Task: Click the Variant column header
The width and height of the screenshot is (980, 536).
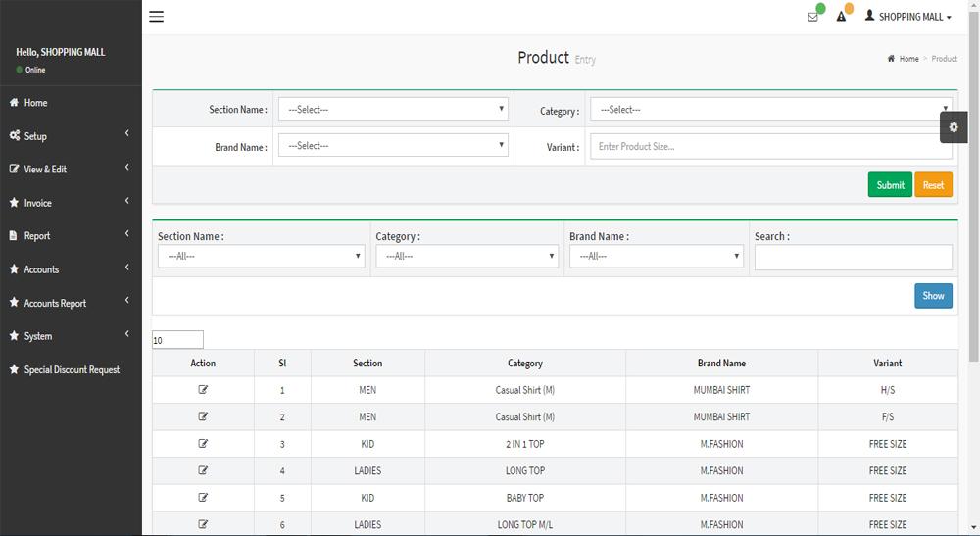Action: point(888,363)
